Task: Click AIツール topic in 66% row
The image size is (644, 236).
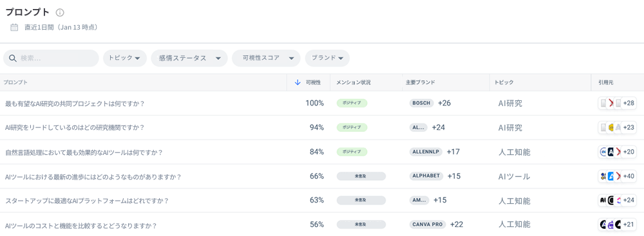Action: point(514,176)
